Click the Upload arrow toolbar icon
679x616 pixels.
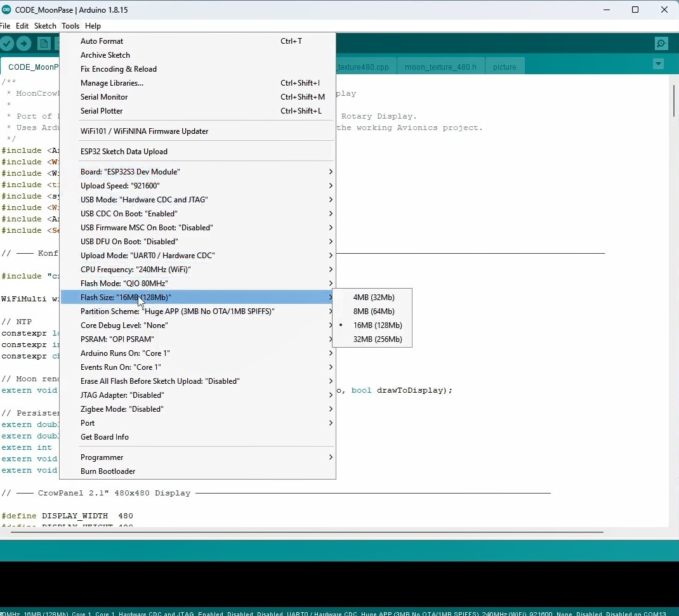point(24,43)
